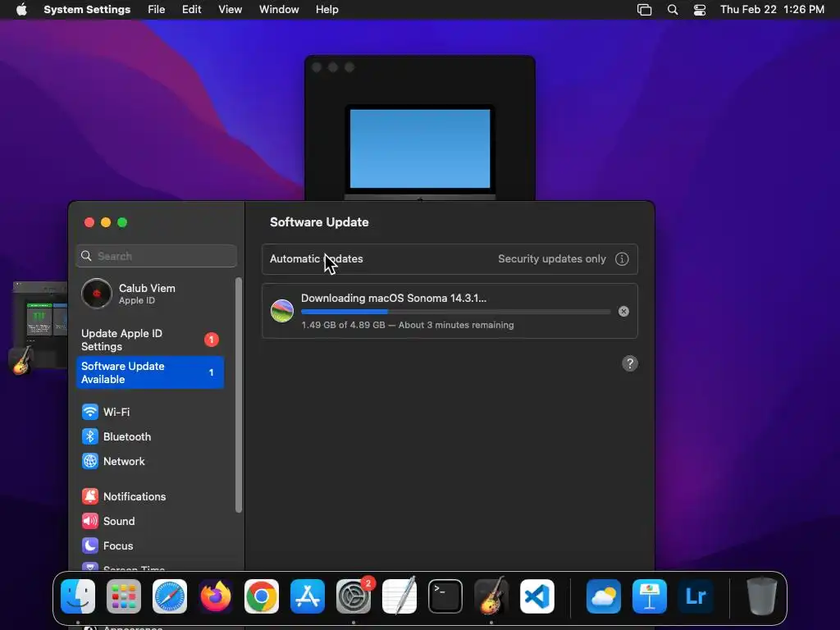Click the Stage Manager window thumbnail
The image size is (840, 630).
click(x=40, y=324)
